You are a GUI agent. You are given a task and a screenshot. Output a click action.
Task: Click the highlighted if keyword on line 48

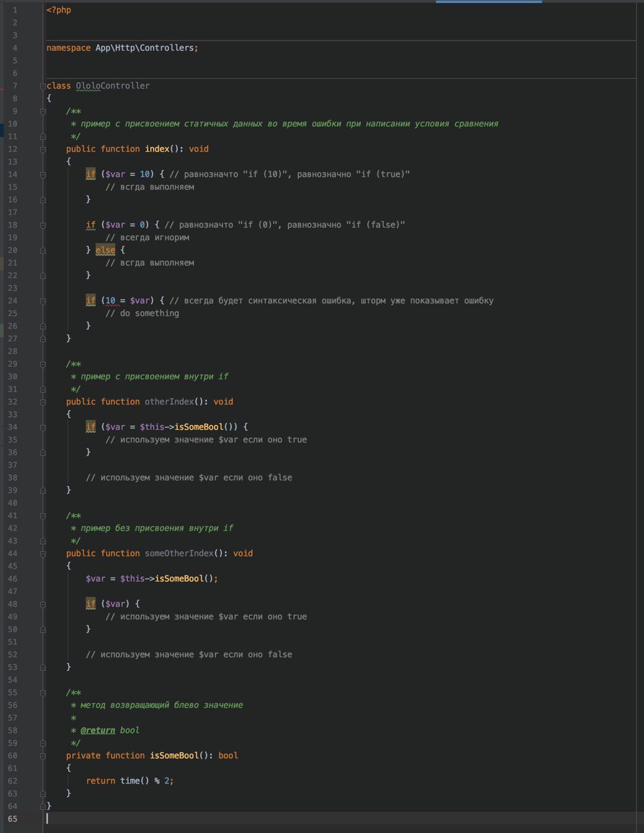pos(90,605)
